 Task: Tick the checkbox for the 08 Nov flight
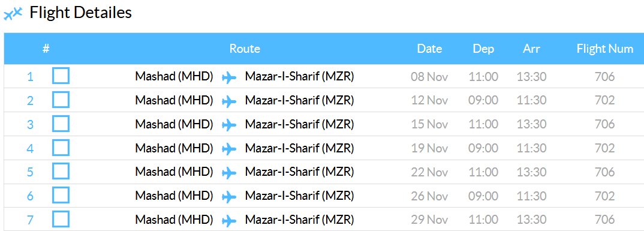61,76
